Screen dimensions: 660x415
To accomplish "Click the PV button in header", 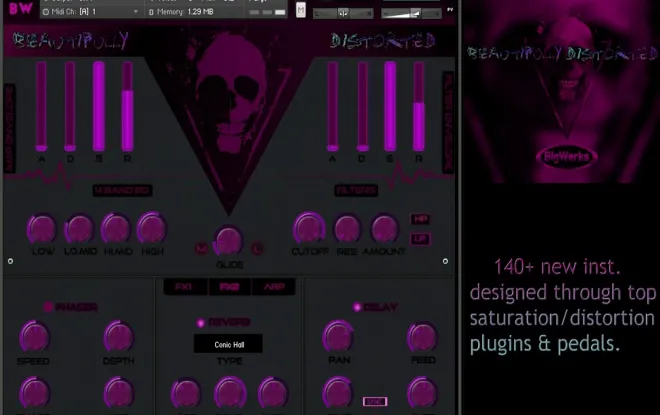I will pos(450,9).
